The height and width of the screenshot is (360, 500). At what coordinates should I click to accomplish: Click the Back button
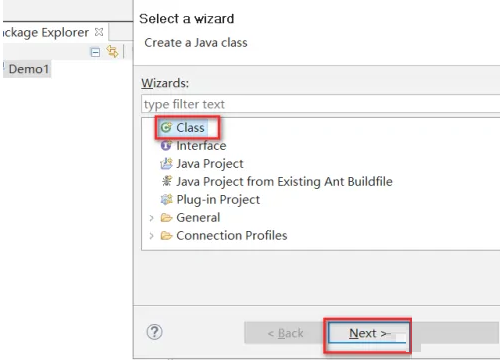click(285, 333)
